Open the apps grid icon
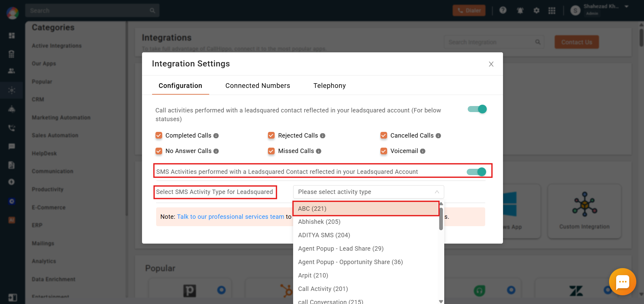This screenshot has width=644, height=304. (x=552, y=10)
